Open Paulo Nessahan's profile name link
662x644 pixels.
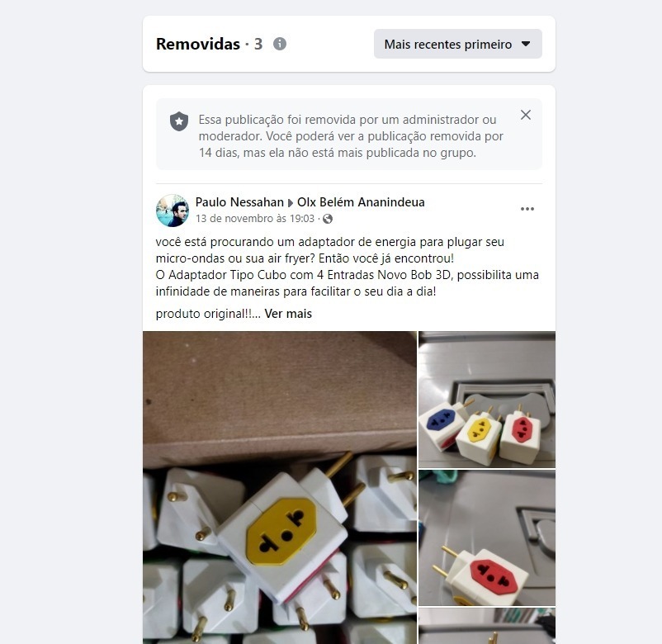pyautogui.click(x=239, y=202)
